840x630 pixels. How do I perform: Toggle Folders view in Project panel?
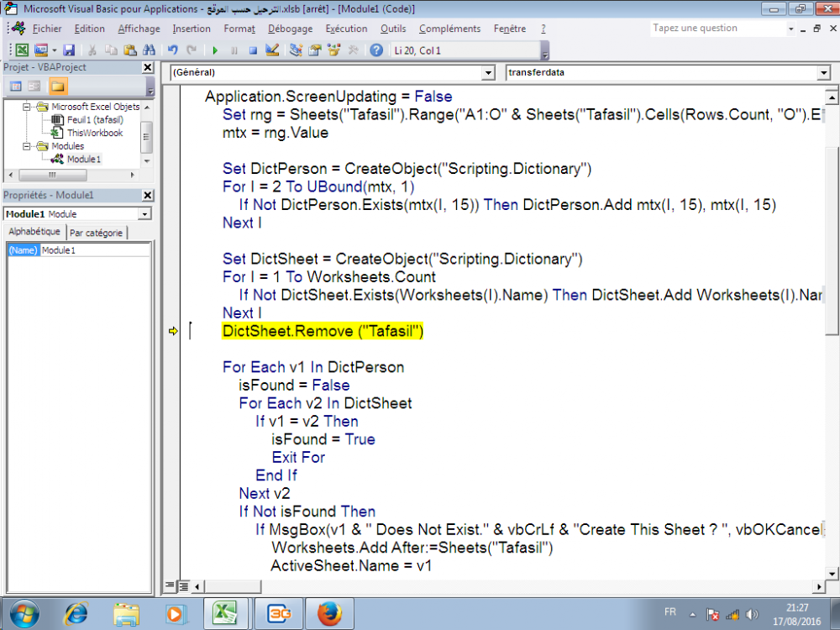coord(57,86)
